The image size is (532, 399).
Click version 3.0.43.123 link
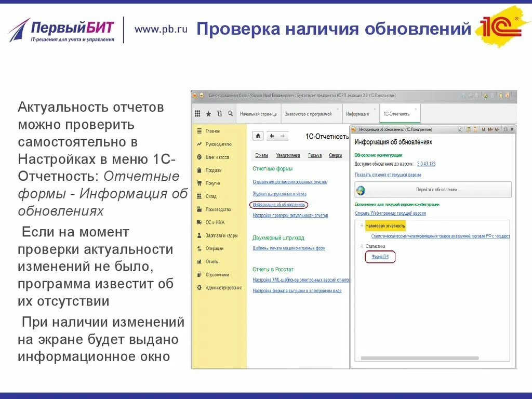tap(426, 164)
